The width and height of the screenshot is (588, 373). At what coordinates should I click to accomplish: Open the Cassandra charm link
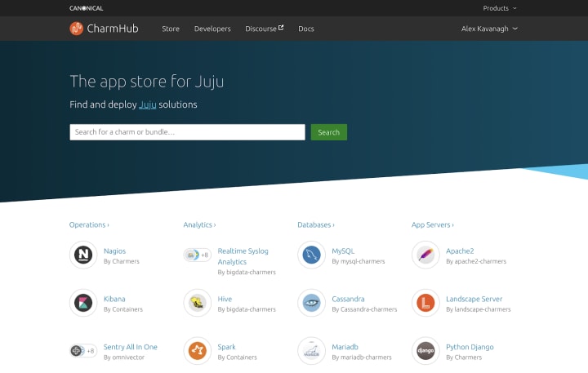coord(348,300)
